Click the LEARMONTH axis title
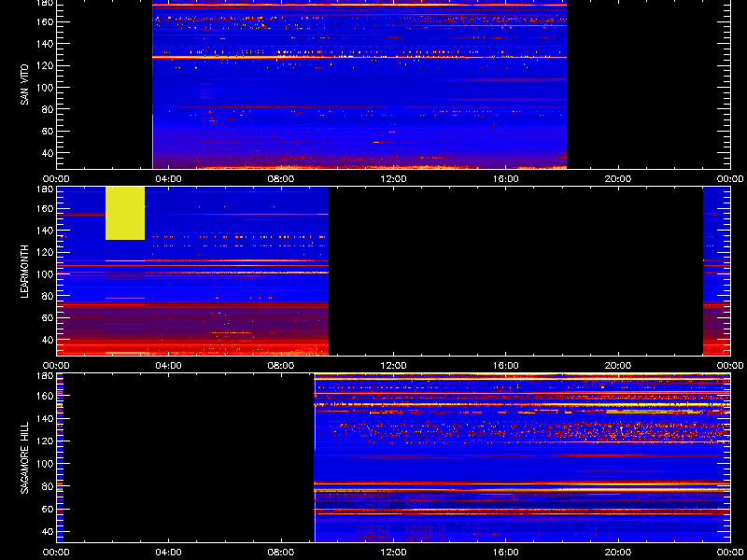Image resolution: width=747 pixels, height=560 pixels. [x=24, y=272]
